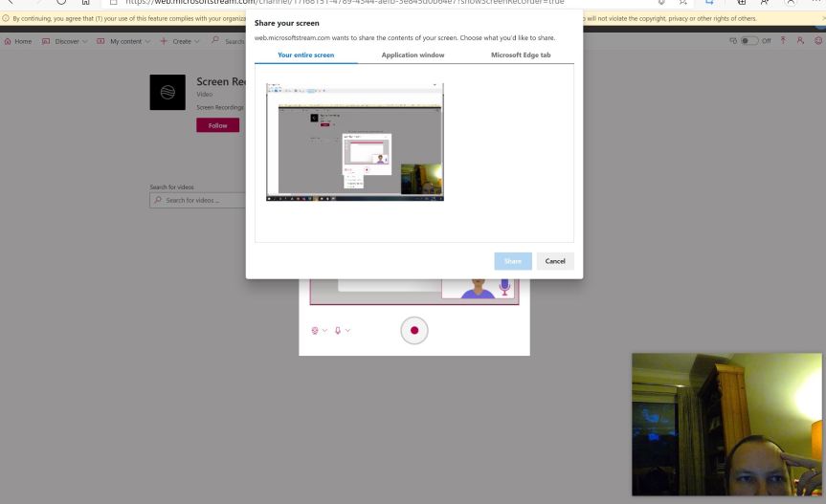
Task: Switch to the Microsoft Edge tab option
Action: [521, 55]
